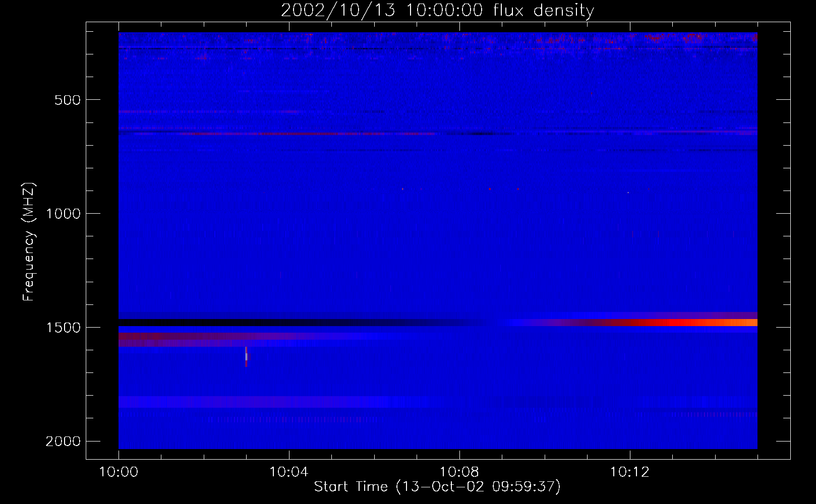Click the '10:04' time tick label
Viewport: 816px width, 504px height.
point(288,472)
